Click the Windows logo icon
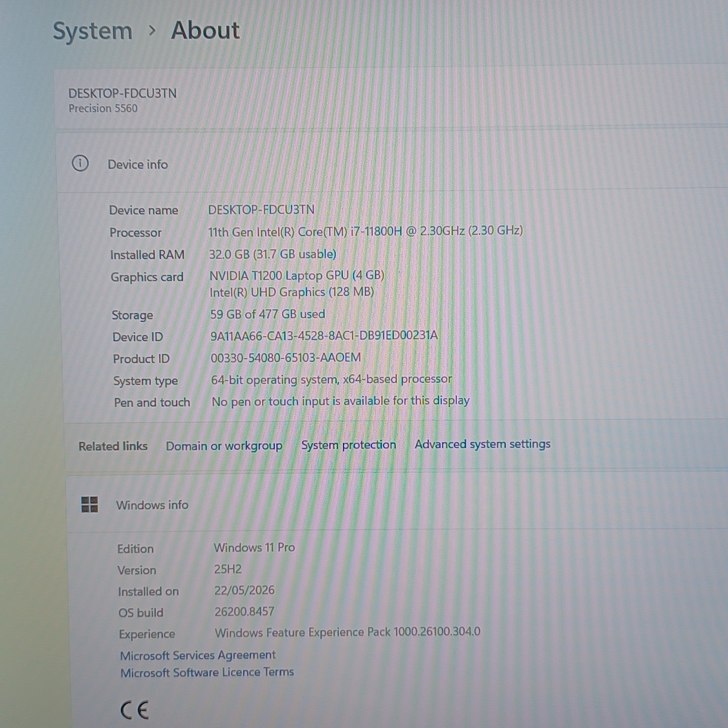728x728 pixels. (89, 504)
